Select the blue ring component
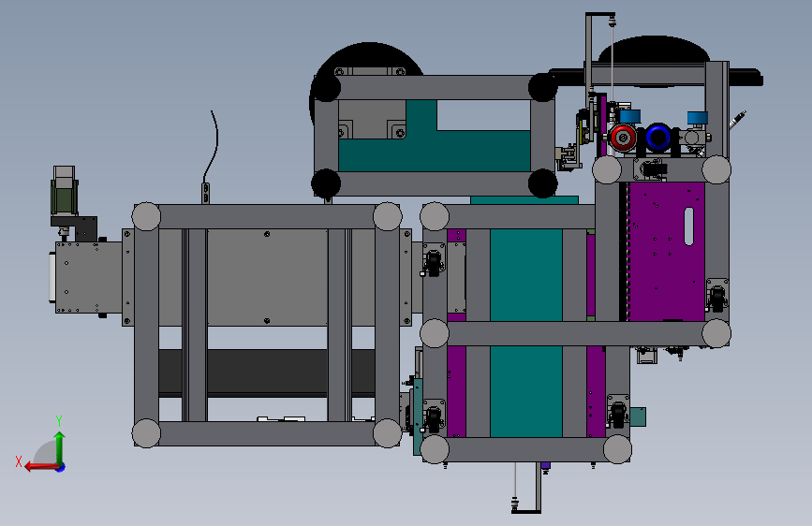The width and height of the screenshot is (812, 526). coord(657,138)
